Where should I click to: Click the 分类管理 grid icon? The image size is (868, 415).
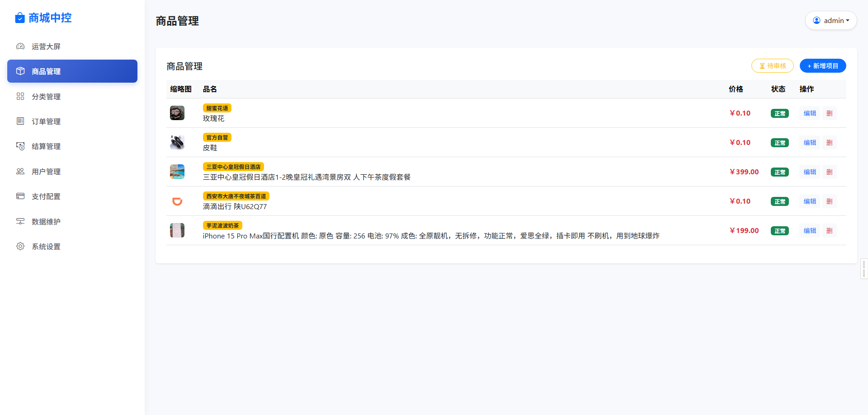pyautogui.click(x=20, y=96)
